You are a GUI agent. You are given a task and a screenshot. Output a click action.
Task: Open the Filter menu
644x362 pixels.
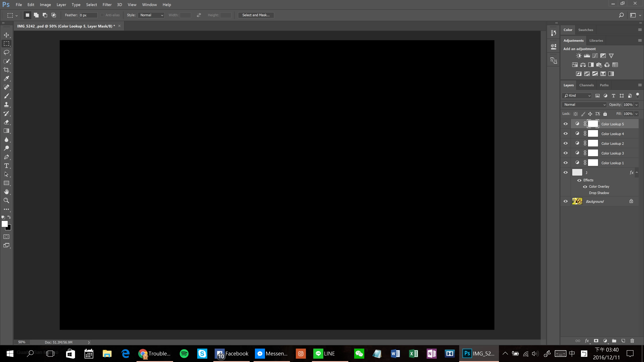click(107, 5)
